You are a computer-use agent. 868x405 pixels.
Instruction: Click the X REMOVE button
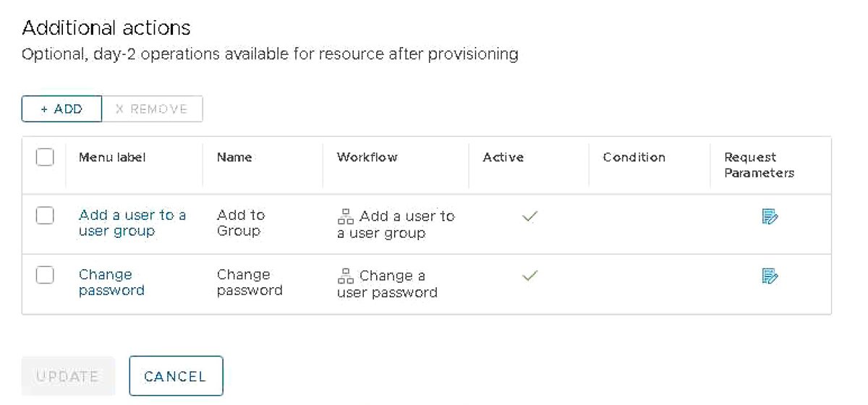click(x=152, y=109)
